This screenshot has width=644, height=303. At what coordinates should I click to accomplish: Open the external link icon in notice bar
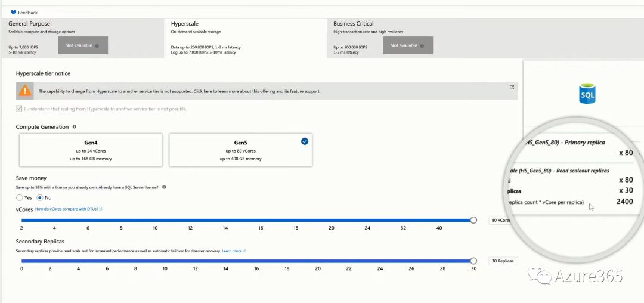coord(512,88)
